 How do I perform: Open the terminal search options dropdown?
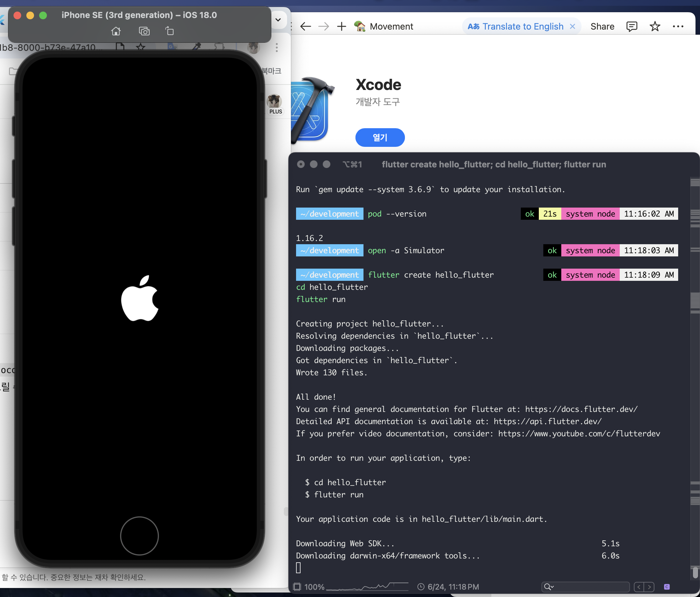pyautogui.click(x=549, y=587)
